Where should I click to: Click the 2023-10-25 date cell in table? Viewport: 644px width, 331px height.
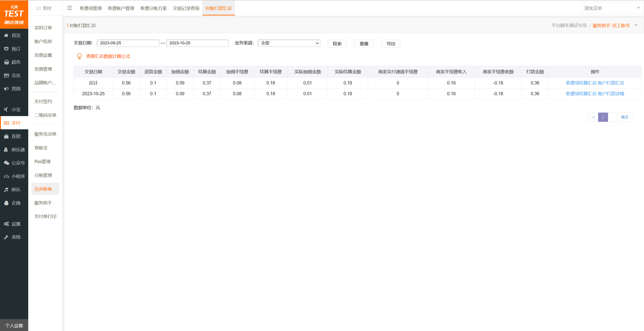(x=93, y=94)
